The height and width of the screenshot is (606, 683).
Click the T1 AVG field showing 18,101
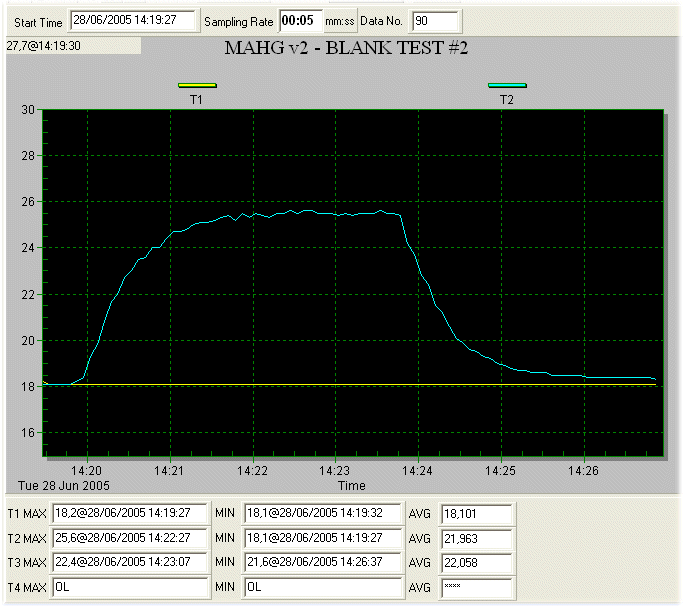[476, 514]
